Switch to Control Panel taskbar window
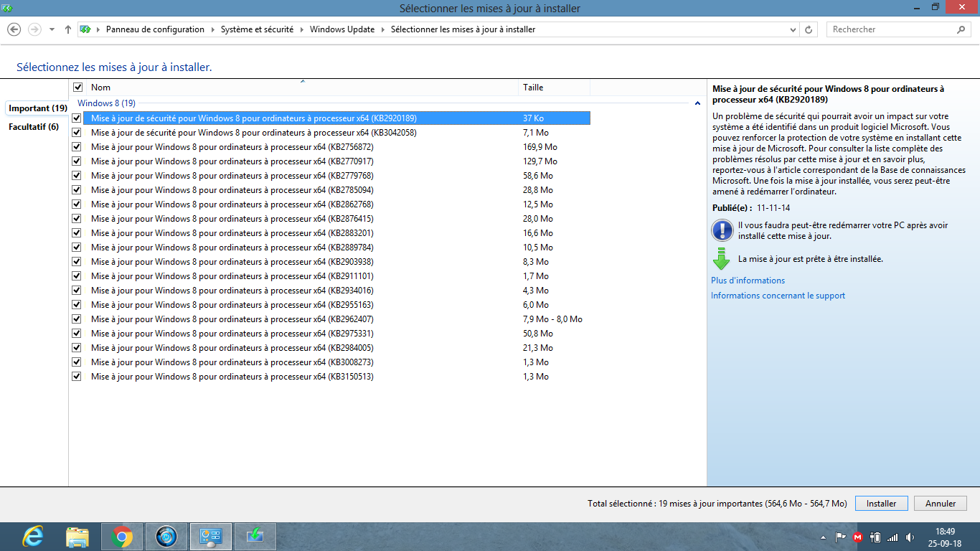 pyautogui.click(x=211, y=537)
